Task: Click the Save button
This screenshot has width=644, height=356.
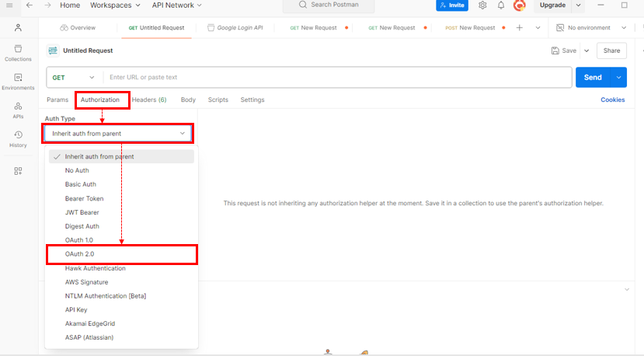Action: (x=564, y=51)
